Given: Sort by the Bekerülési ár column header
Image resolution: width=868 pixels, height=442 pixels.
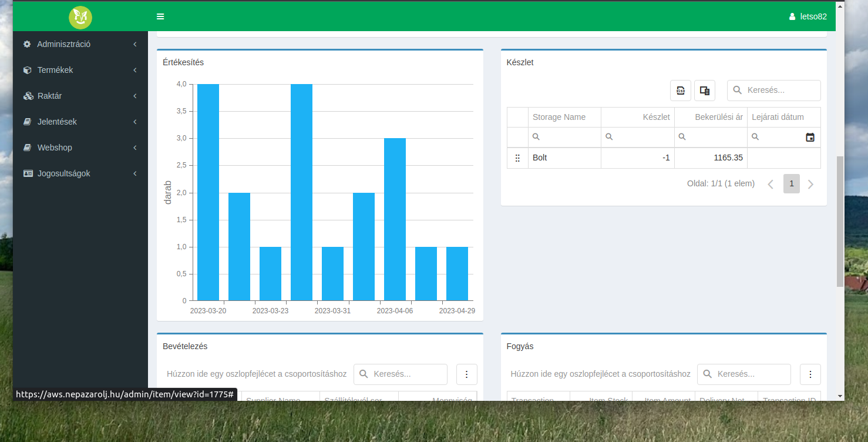Looking at the screenshot, I should 711,117.
